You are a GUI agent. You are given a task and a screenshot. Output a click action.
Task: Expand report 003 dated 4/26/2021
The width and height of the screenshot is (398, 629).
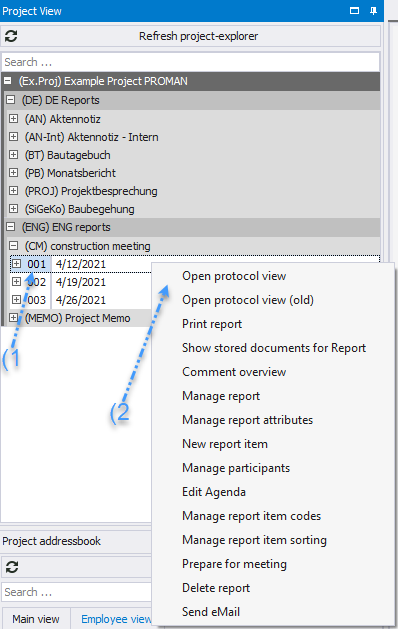coord(16,300)
